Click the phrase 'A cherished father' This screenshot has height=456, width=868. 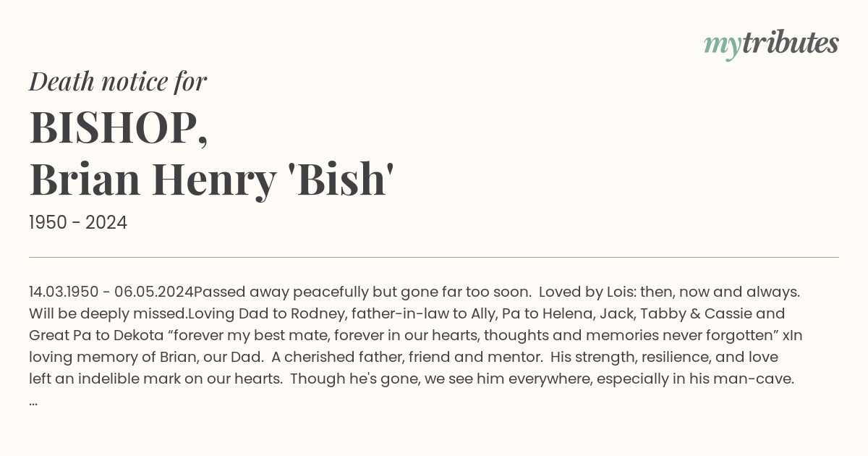pos(334,358)
